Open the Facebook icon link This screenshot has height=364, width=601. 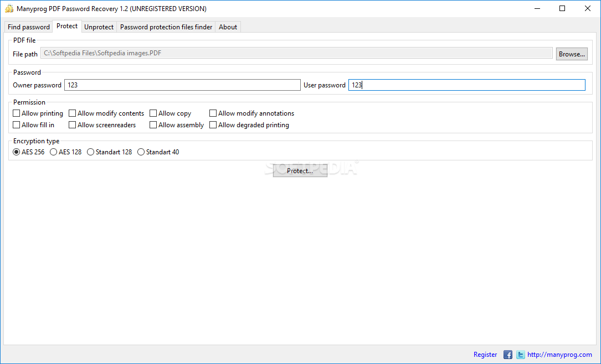point(508,355)
